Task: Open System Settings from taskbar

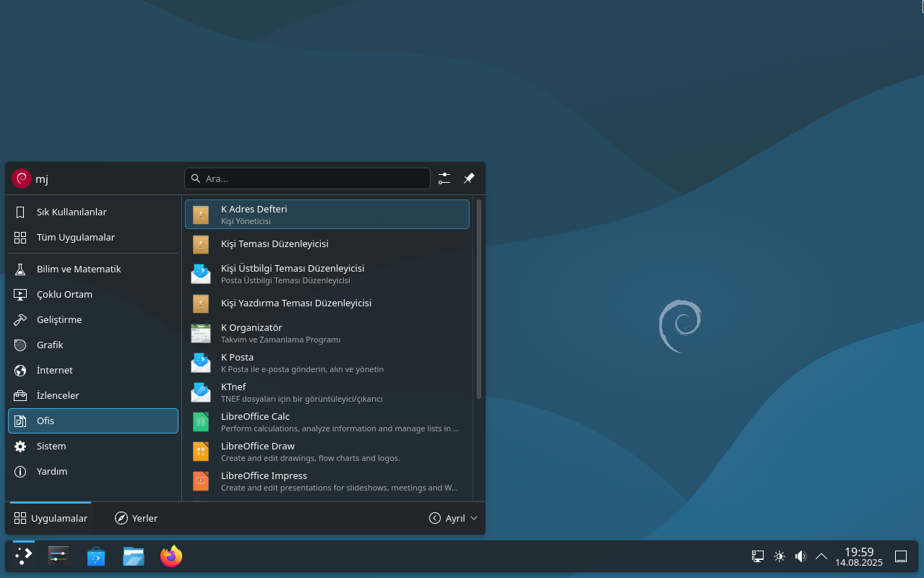Action: [x=59, y=556]
